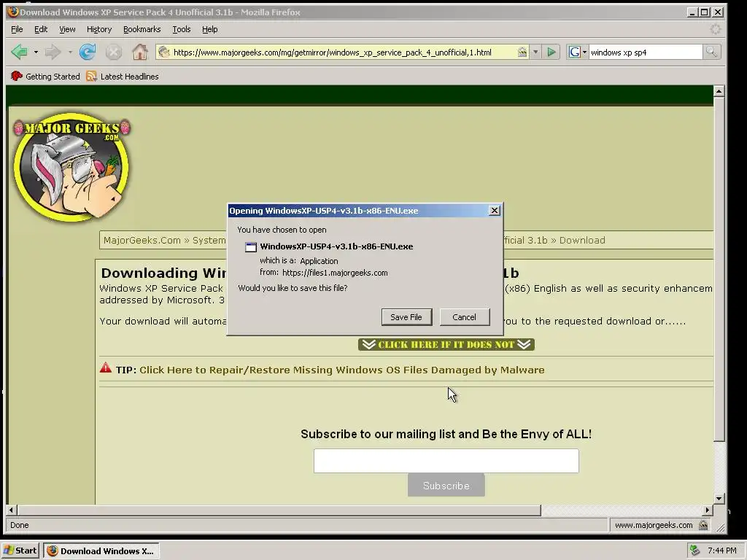
Task: Click the horizontal scrollbar thumb
Action: click(279, 510)
